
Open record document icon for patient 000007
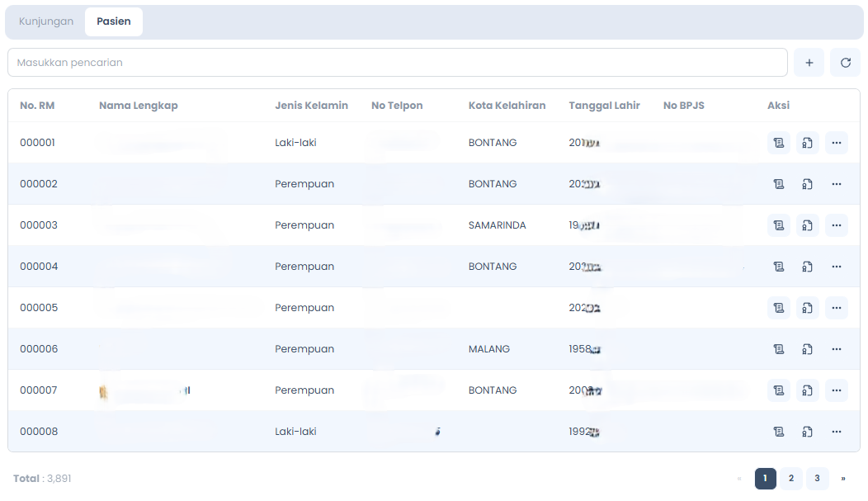778,390
